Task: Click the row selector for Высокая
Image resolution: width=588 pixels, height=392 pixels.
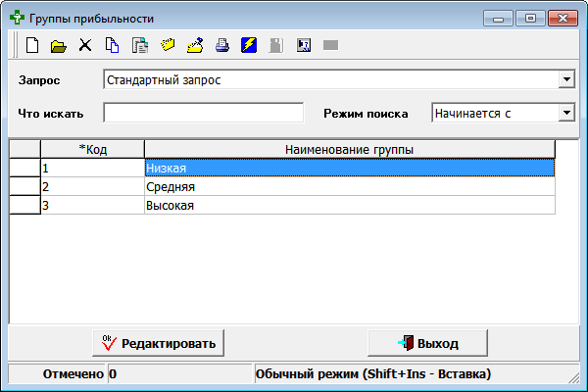Action: [x=24, y=205]
